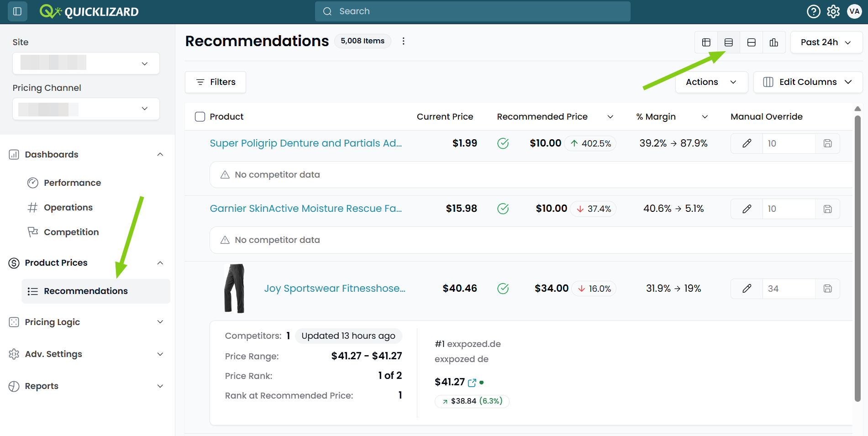Go to Operations dashboard item
868x436 pixels.
(x=68, y=207)
